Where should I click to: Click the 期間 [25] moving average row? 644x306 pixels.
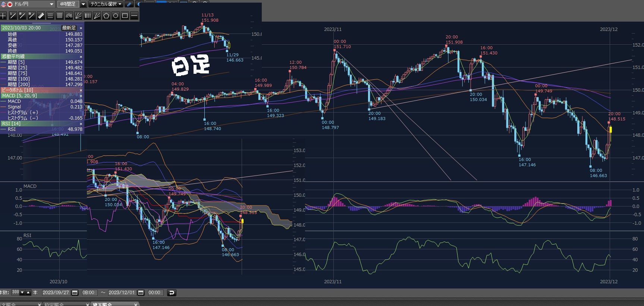[42, 68]
